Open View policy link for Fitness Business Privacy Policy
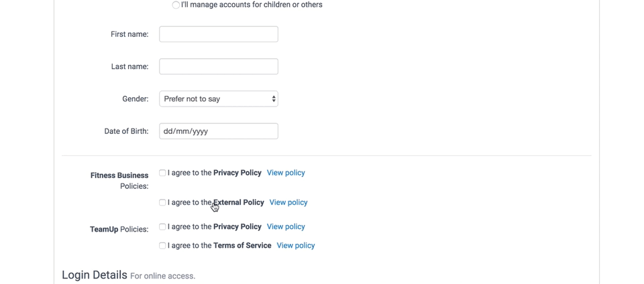This screenshot has width=644, height=284. point(286,173)
